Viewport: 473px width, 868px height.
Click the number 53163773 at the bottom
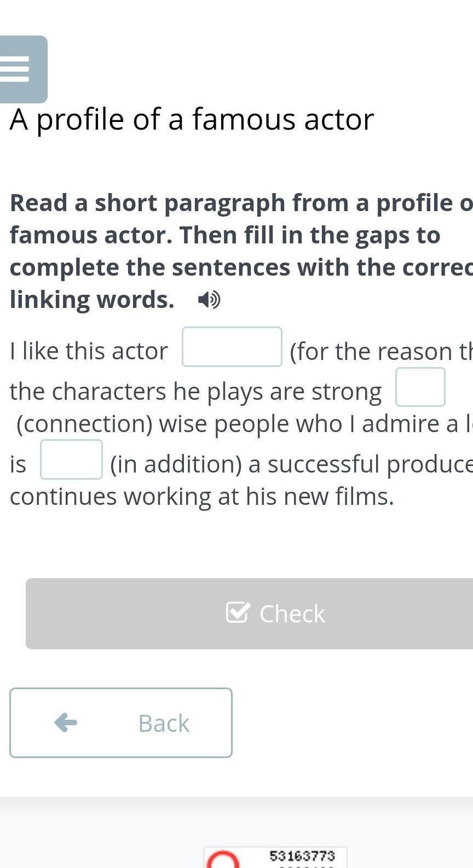[302, 855]
